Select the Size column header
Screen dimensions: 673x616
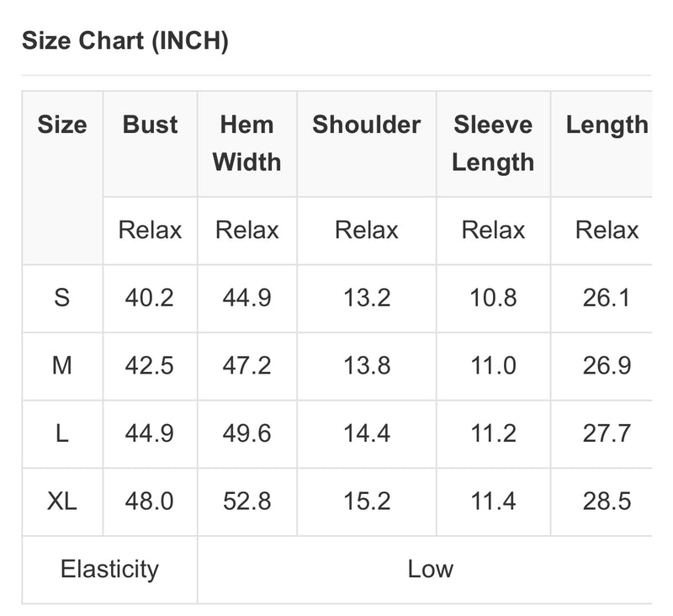coord(62,125)
